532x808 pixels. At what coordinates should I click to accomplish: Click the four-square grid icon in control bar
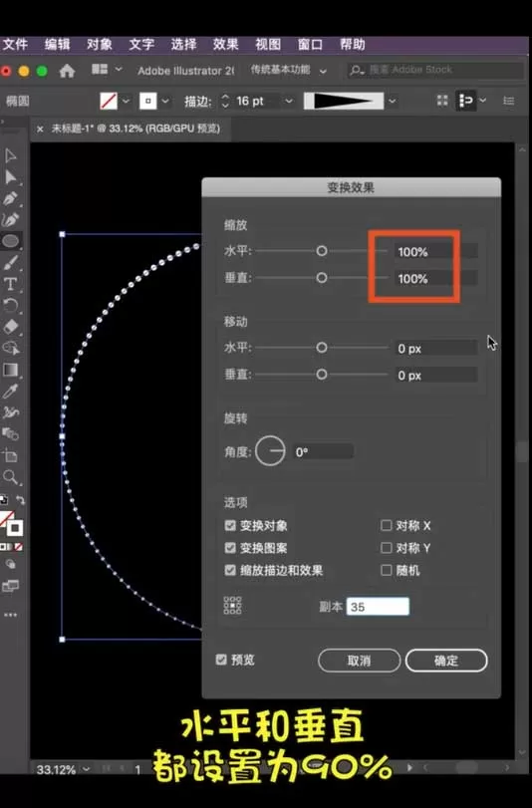point(442,101)
